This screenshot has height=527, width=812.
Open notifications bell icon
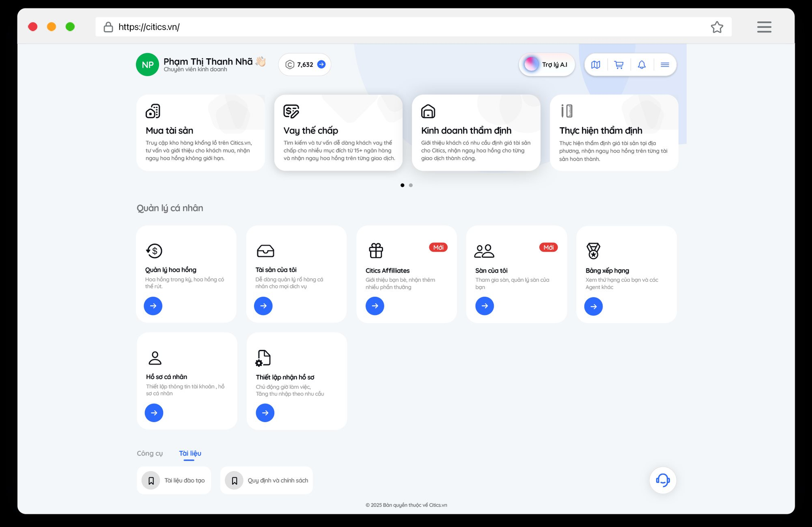coord(642,65)
